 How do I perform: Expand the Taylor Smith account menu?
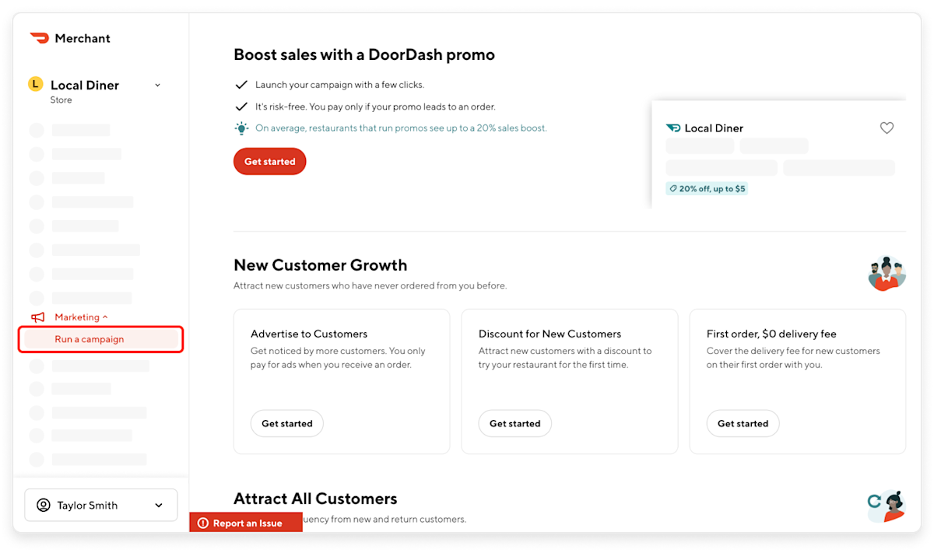tap(158, 505)
